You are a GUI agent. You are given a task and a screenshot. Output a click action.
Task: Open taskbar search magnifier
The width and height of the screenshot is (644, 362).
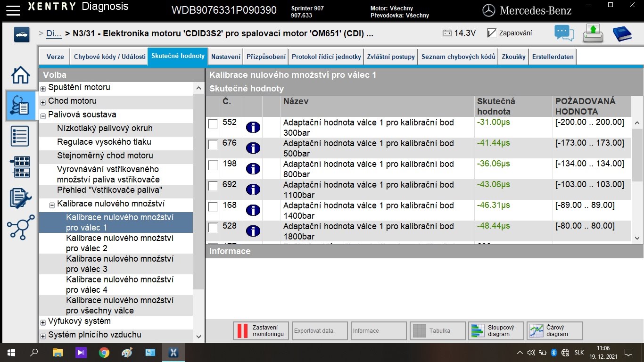[34, 352]
